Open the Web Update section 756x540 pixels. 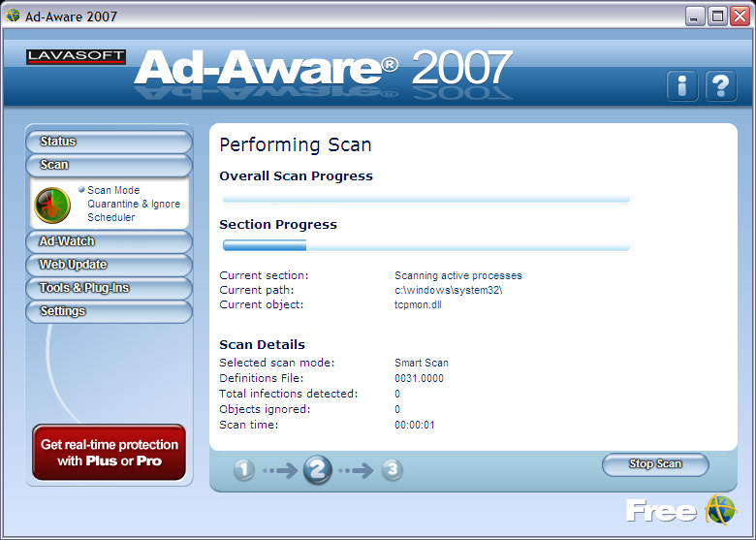[x=109, y=265]
